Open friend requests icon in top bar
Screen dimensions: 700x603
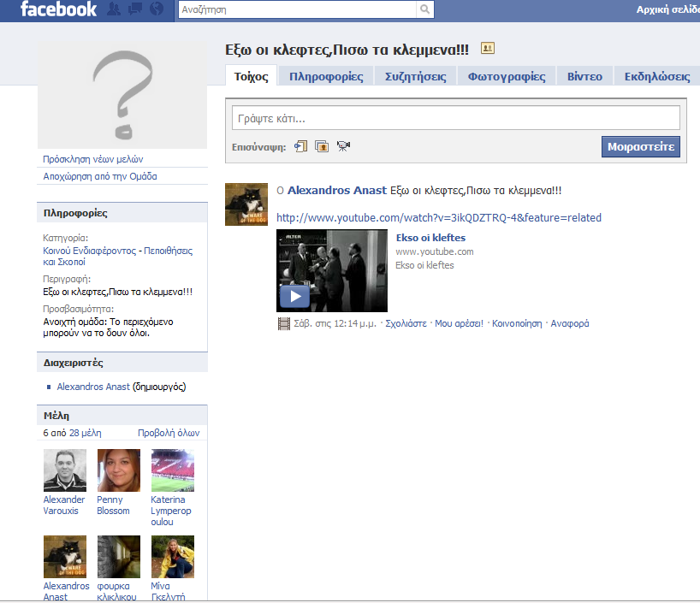click(114, 9)
